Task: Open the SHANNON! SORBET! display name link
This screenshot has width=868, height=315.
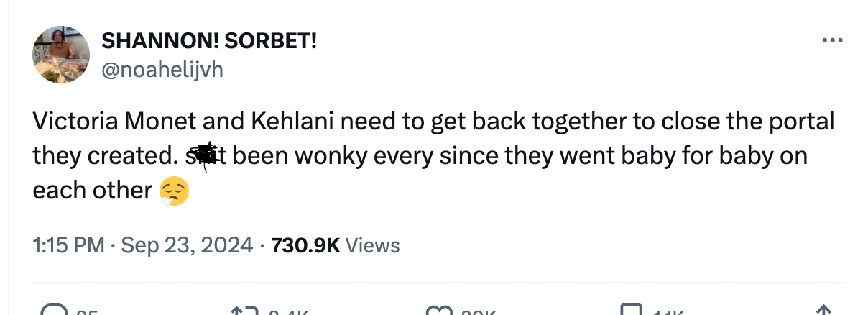Action: pyautogui.click(x=209, y=41)
